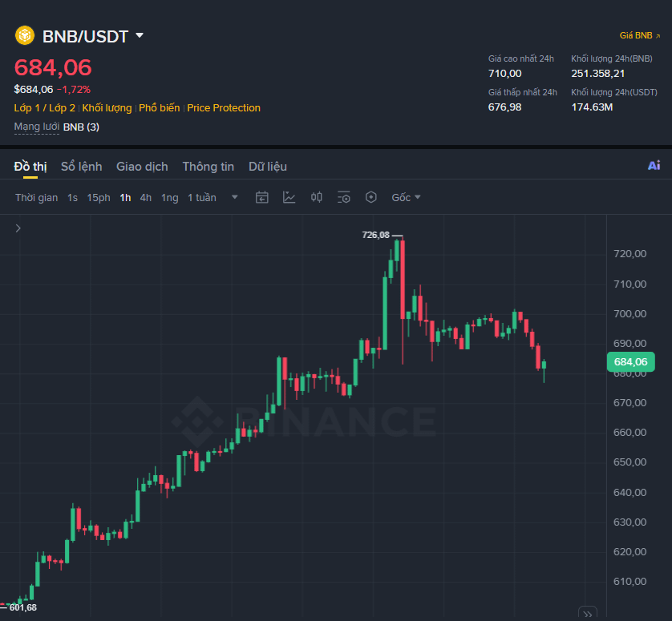Click the -1,72% change value
Screen dimensions: 672x621
(x=74, y=90)
